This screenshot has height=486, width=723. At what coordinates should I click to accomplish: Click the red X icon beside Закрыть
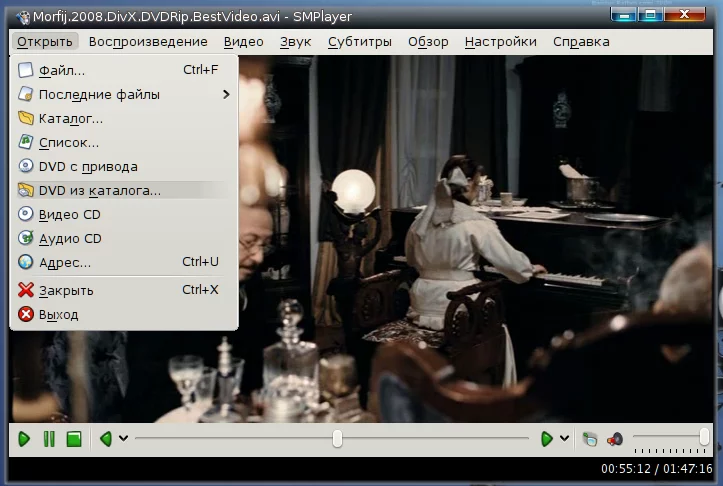[25, 290]
